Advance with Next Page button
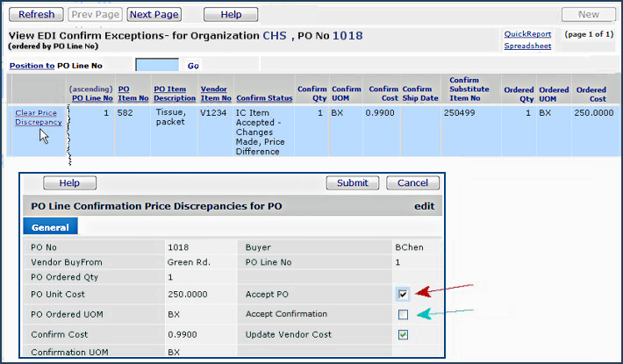 click(x=154, y=15)
